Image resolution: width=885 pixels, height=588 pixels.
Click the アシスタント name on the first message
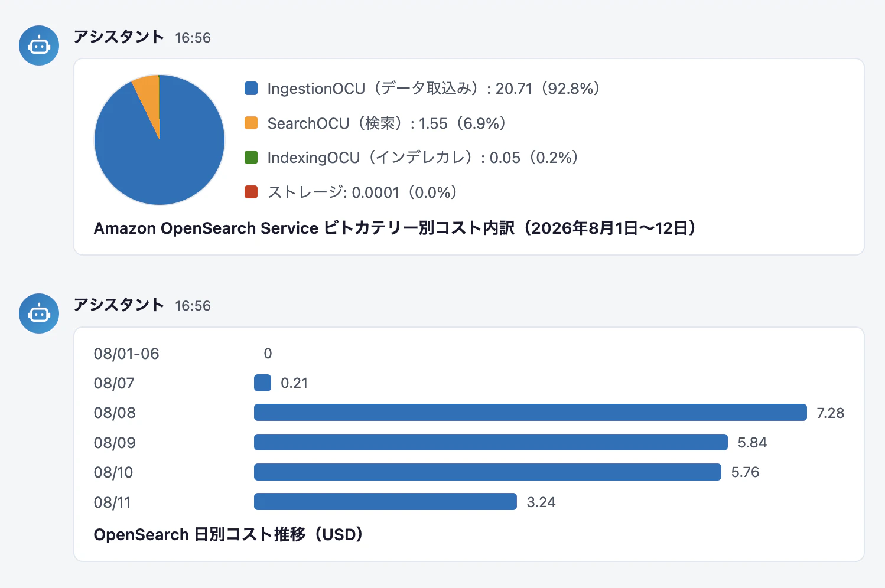click(x=119, y=37)
